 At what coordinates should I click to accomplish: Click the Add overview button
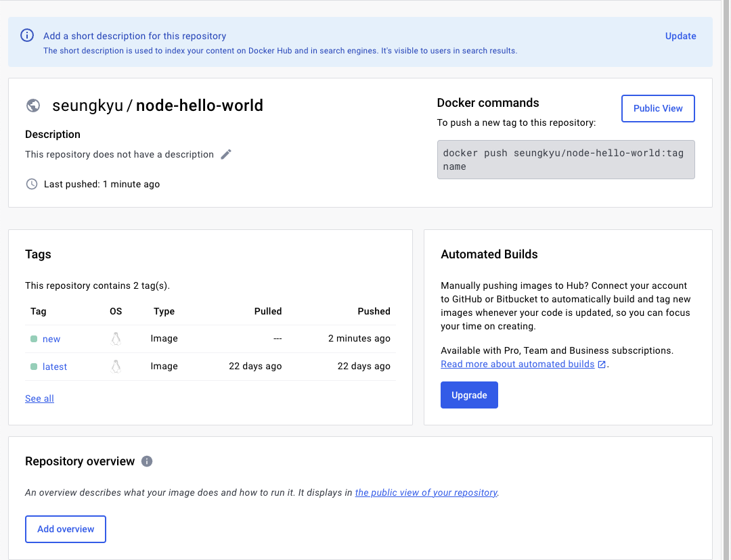point(66,530)
